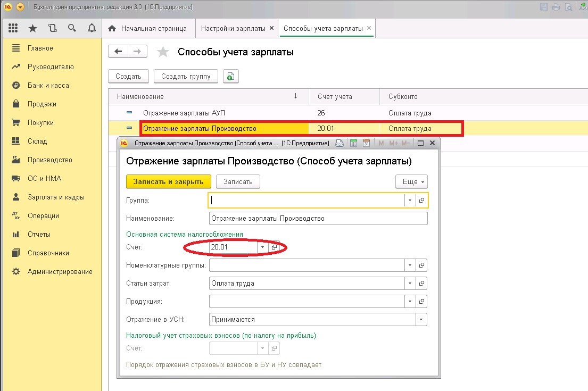Click into the Группа input field

307,200
